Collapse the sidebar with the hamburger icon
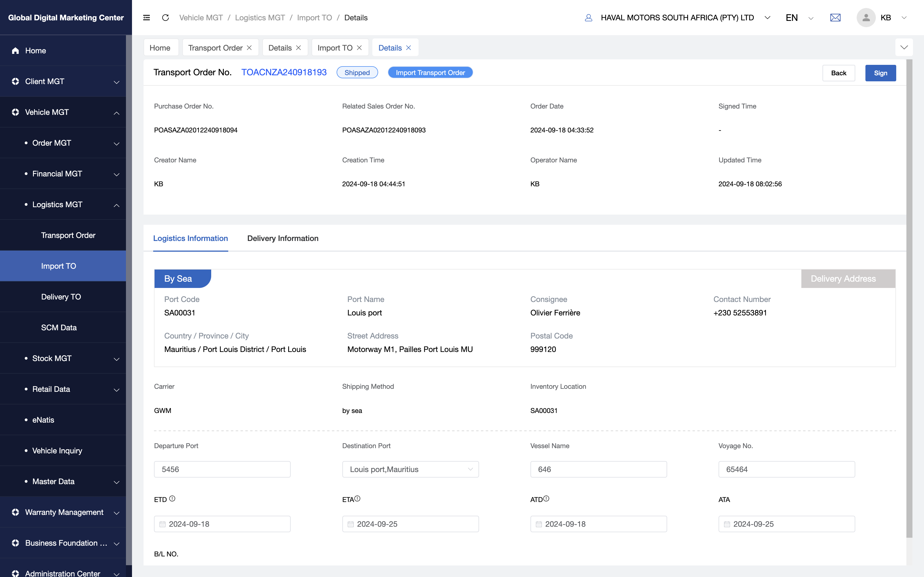Image resolution: width=924 pixels, height=577 pixels. tap(146, 18)
